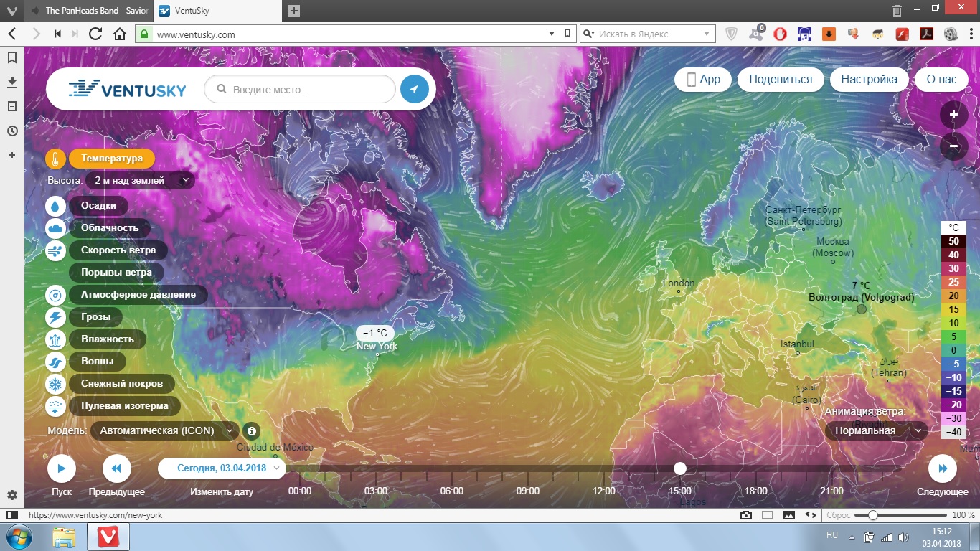Select the 'Атмосферное давление' layer button
Image resolution: width=980 pixels, height=551 pixels.
(138, 295)
